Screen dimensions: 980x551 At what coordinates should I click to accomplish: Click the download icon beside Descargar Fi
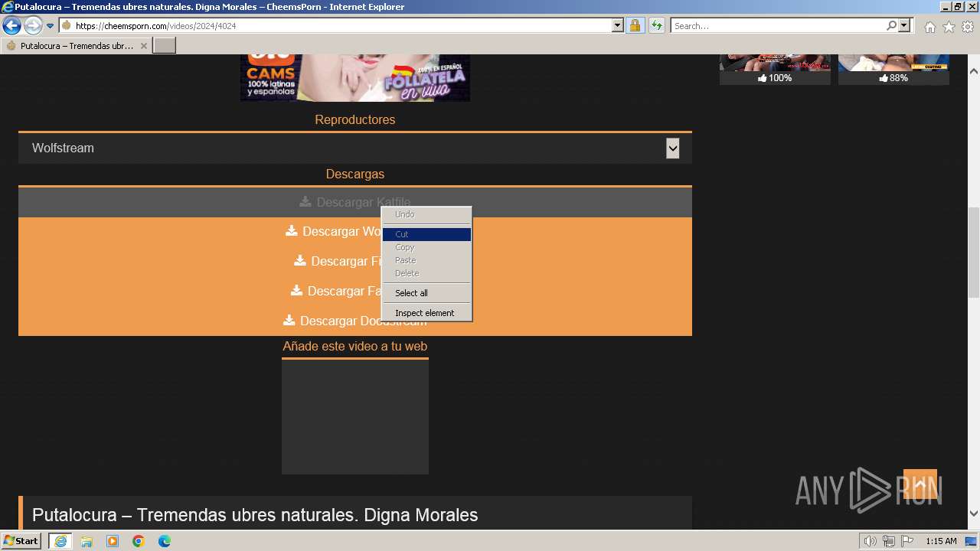click(x=300, y=260)
